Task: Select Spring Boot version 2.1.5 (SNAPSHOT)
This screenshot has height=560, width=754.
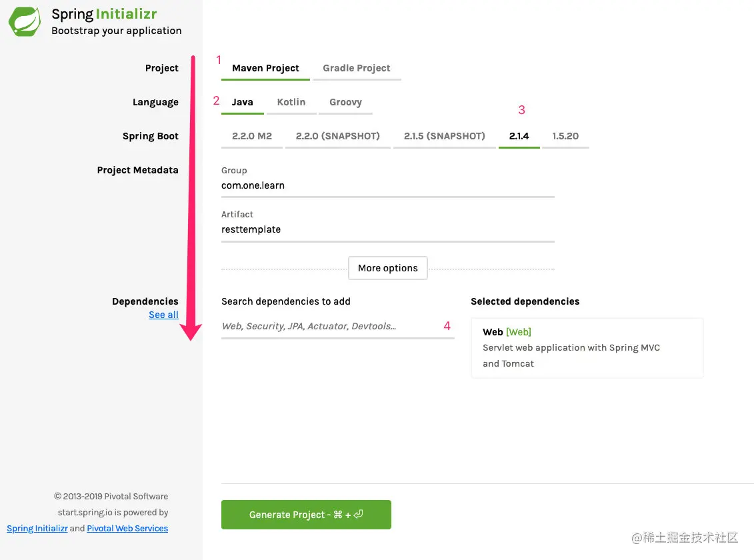Action: coord(444,136)
